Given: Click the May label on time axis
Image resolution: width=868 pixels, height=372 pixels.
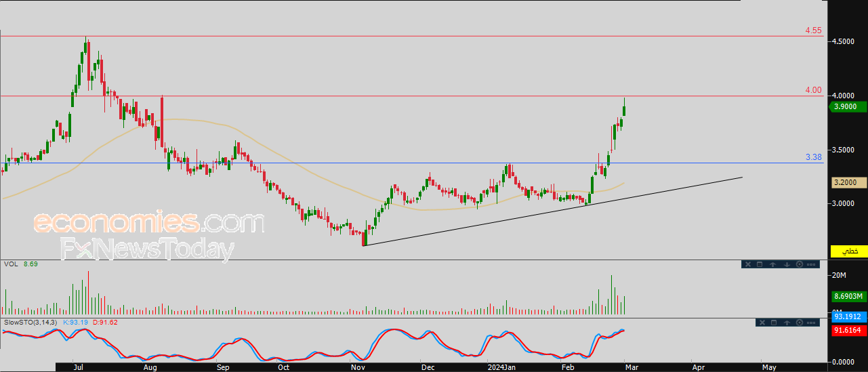Looking at the screenshot, I should tap(768, 367).
